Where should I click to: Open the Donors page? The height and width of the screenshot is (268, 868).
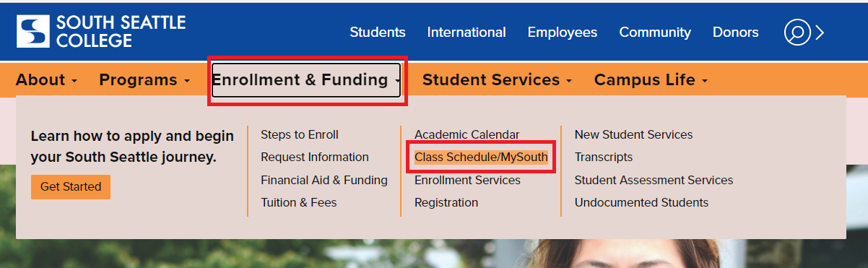pos(736,33)
